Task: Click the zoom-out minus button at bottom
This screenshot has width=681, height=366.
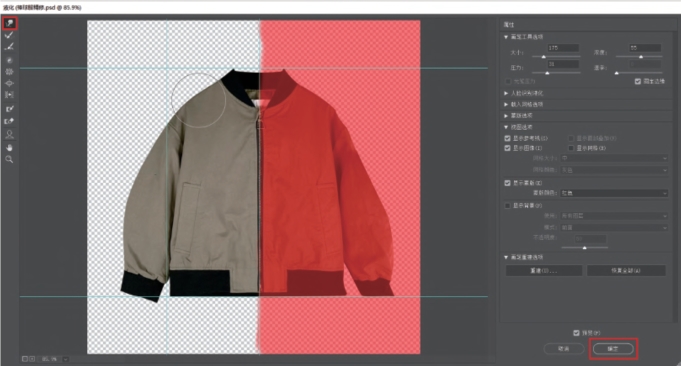Action: coord(25,359)
